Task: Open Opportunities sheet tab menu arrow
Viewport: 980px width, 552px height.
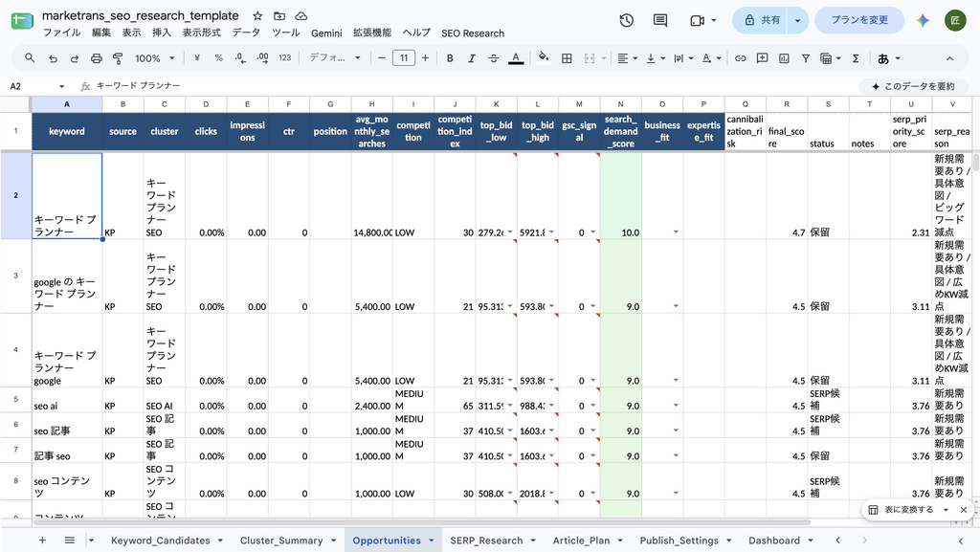Action: click(x=432, y=541)
